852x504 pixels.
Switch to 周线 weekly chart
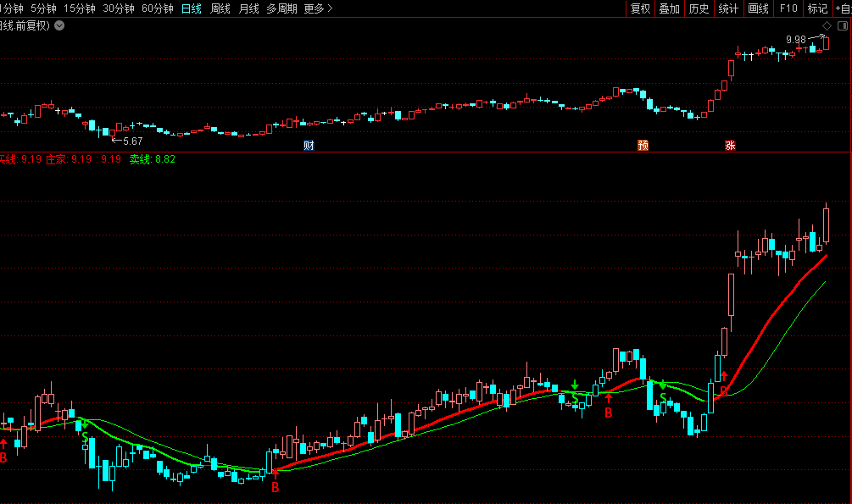coord(220,8)
